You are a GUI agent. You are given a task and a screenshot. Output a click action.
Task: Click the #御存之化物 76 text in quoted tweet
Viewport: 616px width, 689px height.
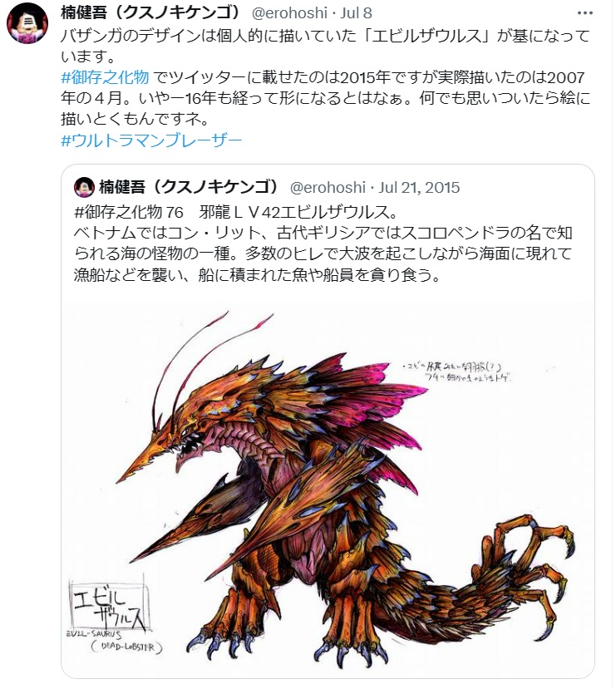pos(128,212)
